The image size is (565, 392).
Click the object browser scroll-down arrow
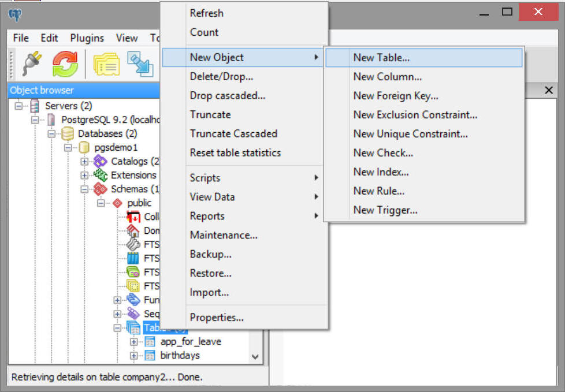[256, 357]
